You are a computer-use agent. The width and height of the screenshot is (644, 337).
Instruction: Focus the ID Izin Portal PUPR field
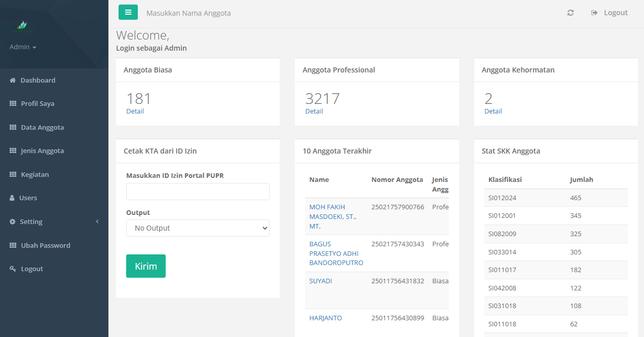[198, 192]
